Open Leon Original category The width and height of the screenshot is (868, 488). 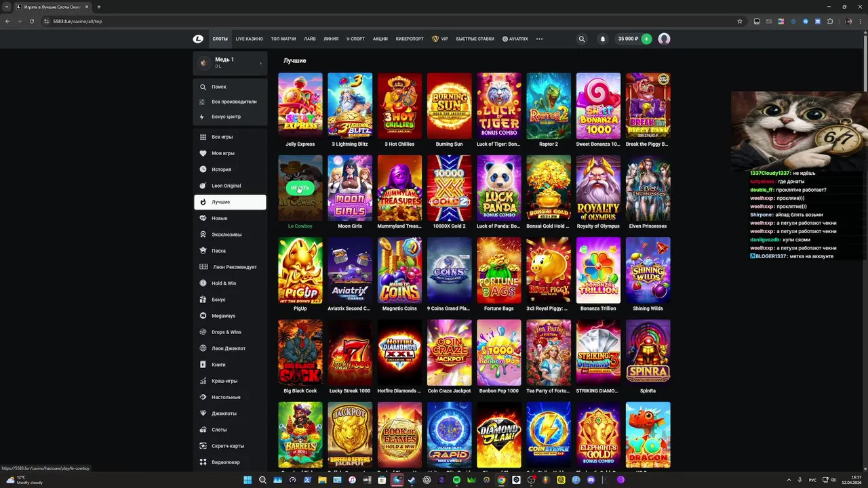coord(230,186)
